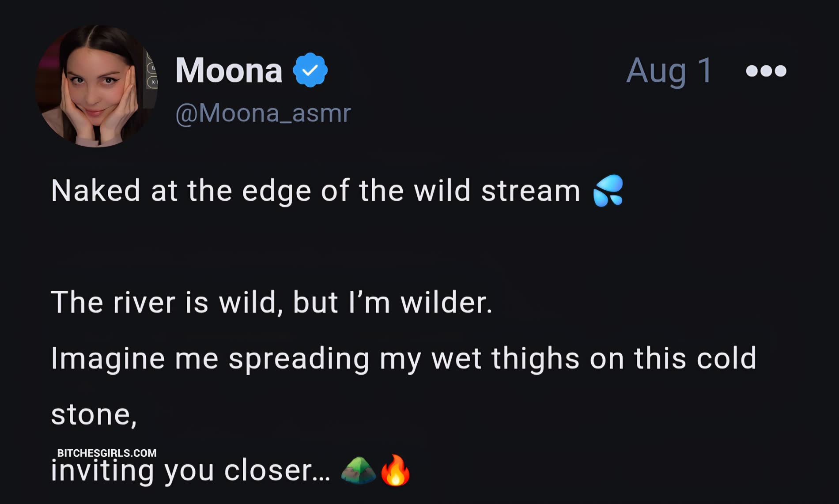Screen dimensions: 839x504
Task: Click the Aug 1 post date
Action: coord(669,70)
